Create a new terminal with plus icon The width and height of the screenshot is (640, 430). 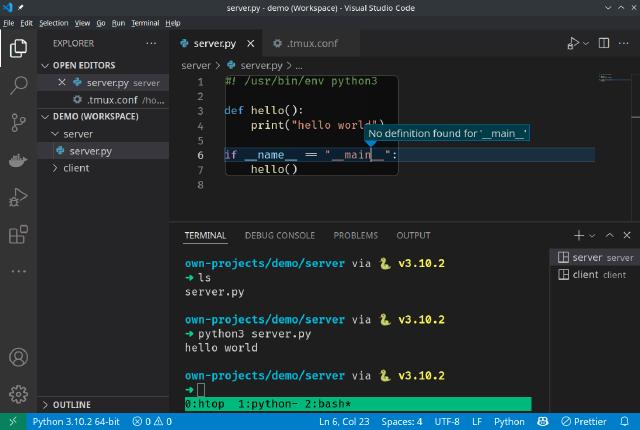[579, 235]
